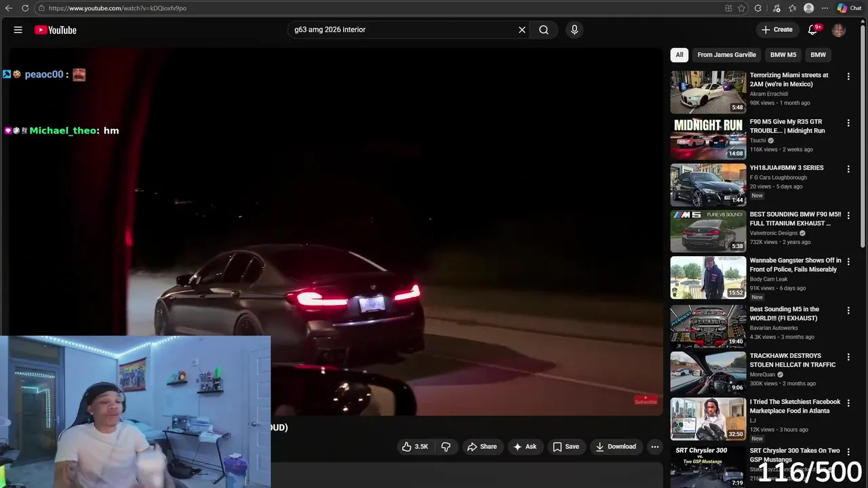
Task: Reload the page
Action: point(25,8)
